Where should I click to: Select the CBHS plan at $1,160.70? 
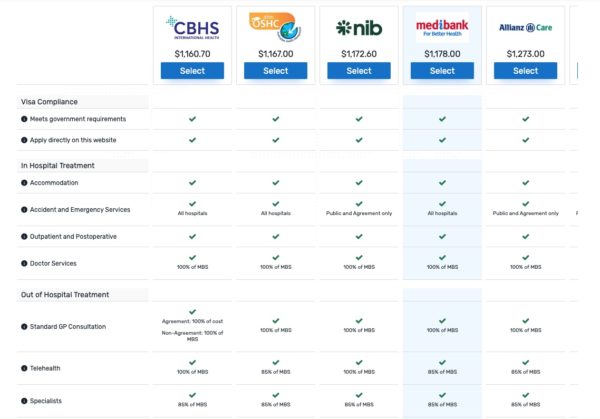click(192, 71)
